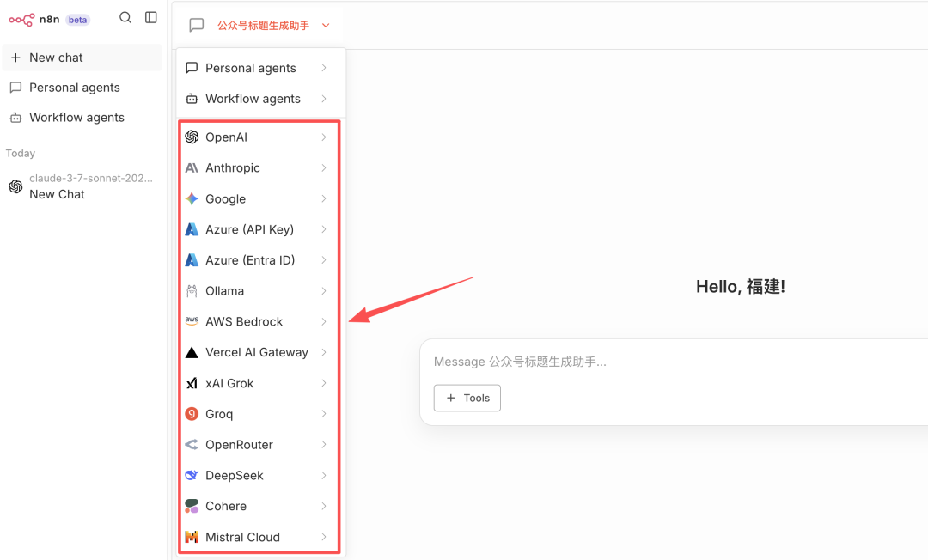Focus the Message input field
The height and width of the screenshot is (560, 928).
coord(670,362)
